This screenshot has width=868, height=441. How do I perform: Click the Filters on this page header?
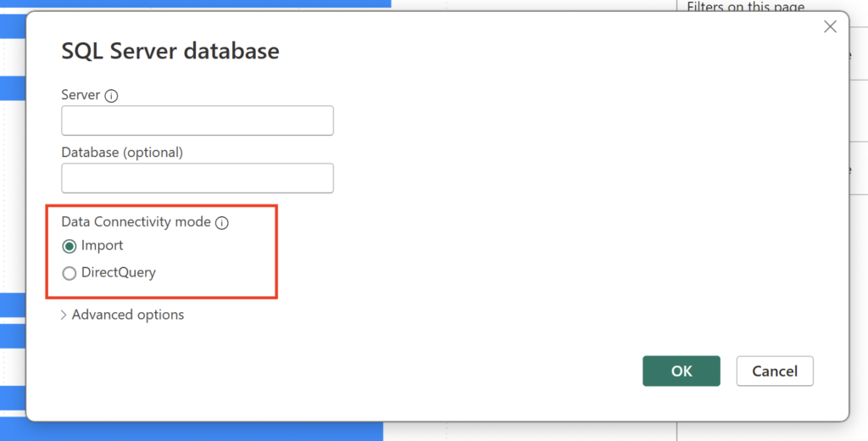pos(745,6)
